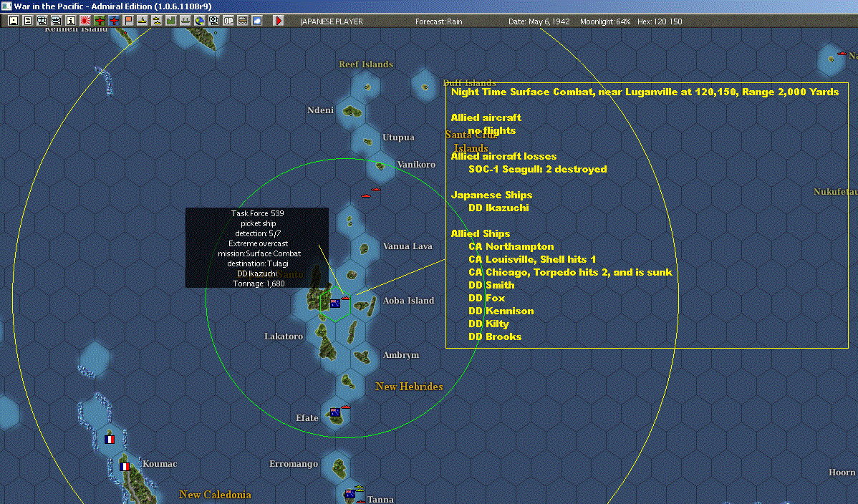The height and width of the screenshot is (504, 858).
Task: Click the cloud weather icon
Action: coord(256,21)
